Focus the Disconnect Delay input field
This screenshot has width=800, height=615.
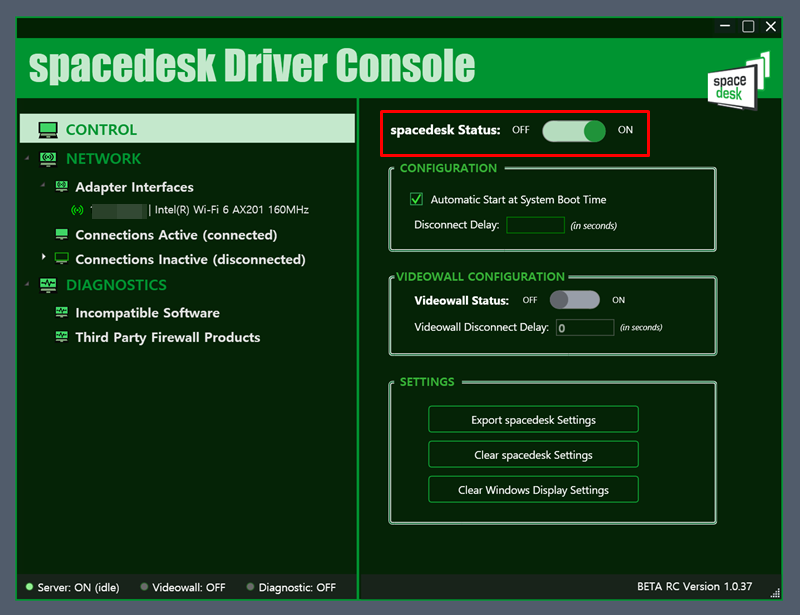click(x=535, y=225)
